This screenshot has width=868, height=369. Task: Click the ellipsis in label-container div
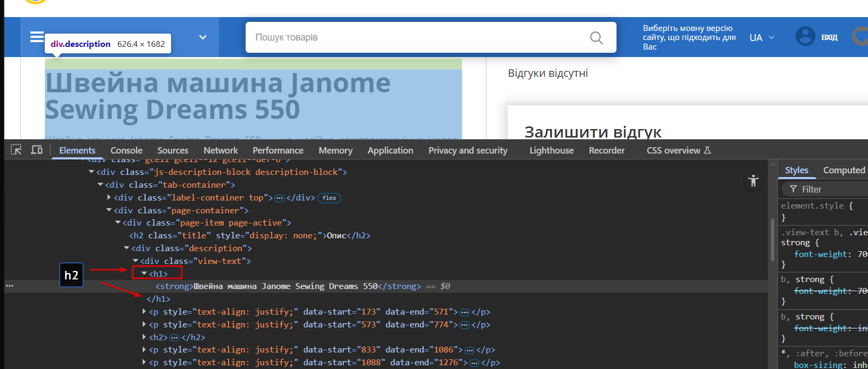[x=279, y=198]
